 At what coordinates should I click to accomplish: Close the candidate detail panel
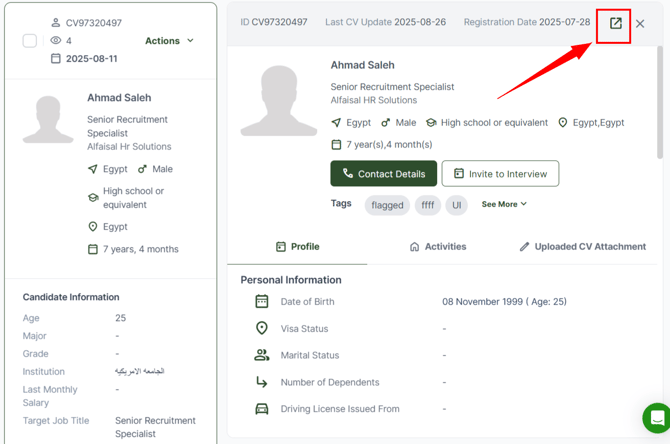point(640,24)
